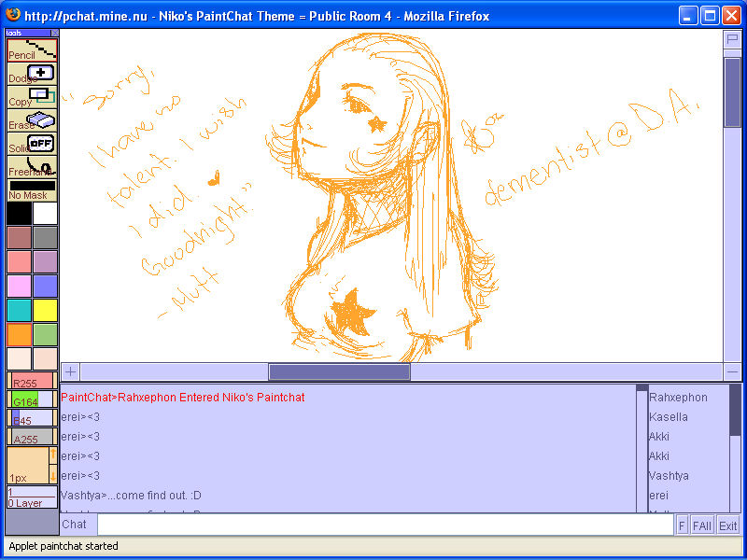Viewport: 747px width, 560px height.
Task: Select the Pencil tool
Action: click(32, 50)
